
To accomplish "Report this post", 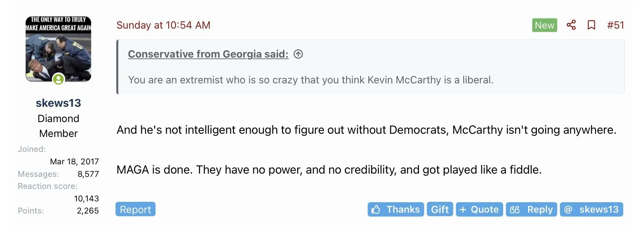I will (x=135, y=209).
